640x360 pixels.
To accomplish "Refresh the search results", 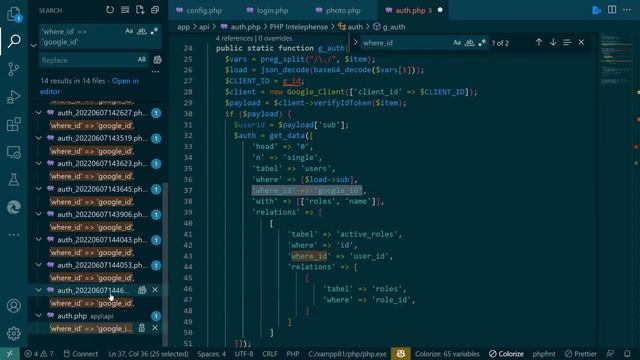I will coord(110,10).
